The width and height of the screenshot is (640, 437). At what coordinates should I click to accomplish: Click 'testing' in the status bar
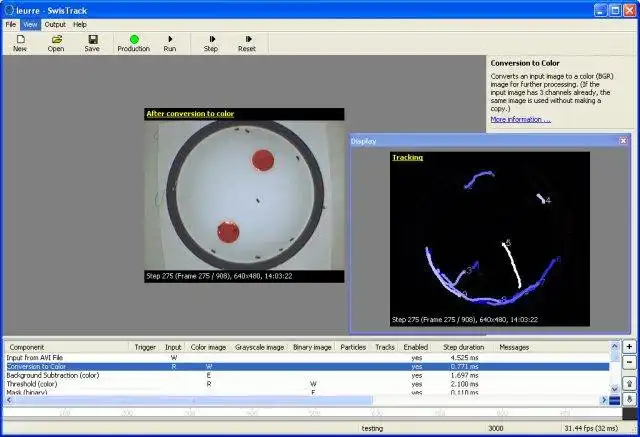372,428
